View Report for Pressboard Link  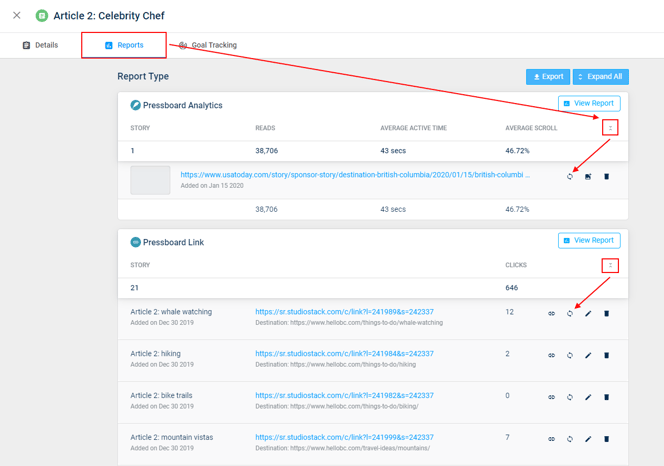tap(589, 240)
